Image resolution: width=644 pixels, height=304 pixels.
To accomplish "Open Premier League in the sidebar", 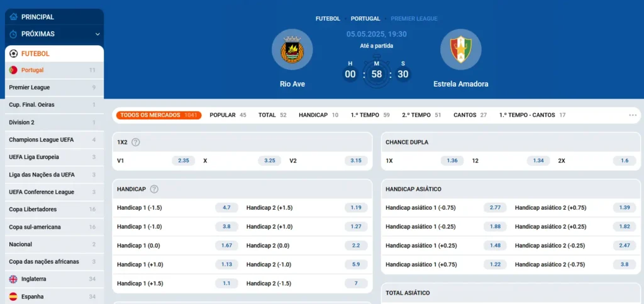I will tap(54, 87).
